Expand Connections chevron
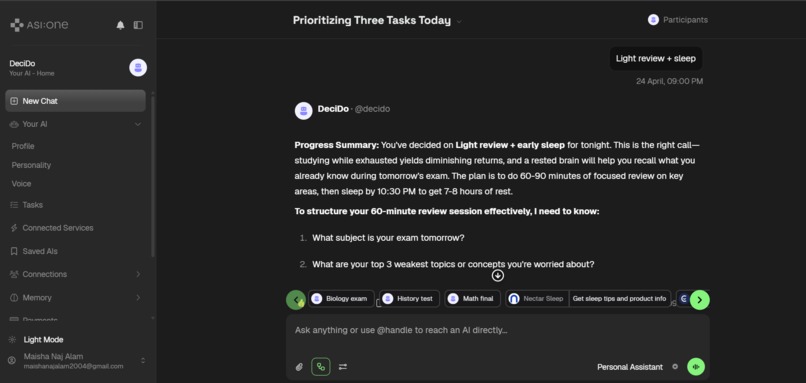The image size is (806, 383). [138, 275]
